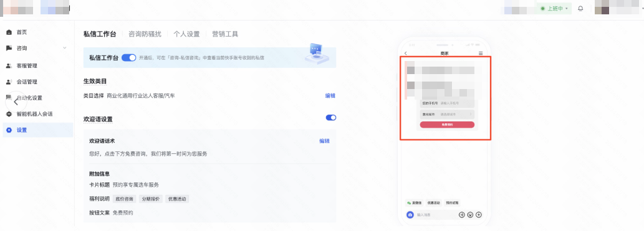
Task: Click the text 预约享专属选车服务
Action: 136,185
